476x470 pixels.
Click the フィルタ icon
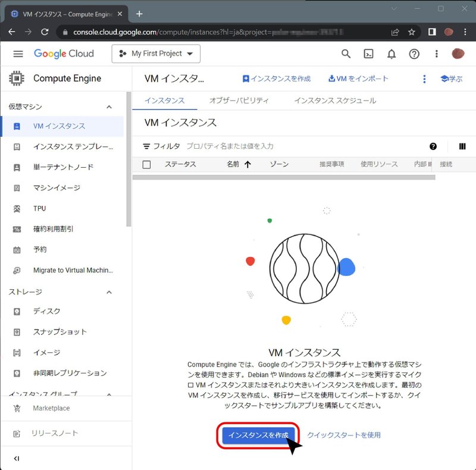(x=146, y=146)
